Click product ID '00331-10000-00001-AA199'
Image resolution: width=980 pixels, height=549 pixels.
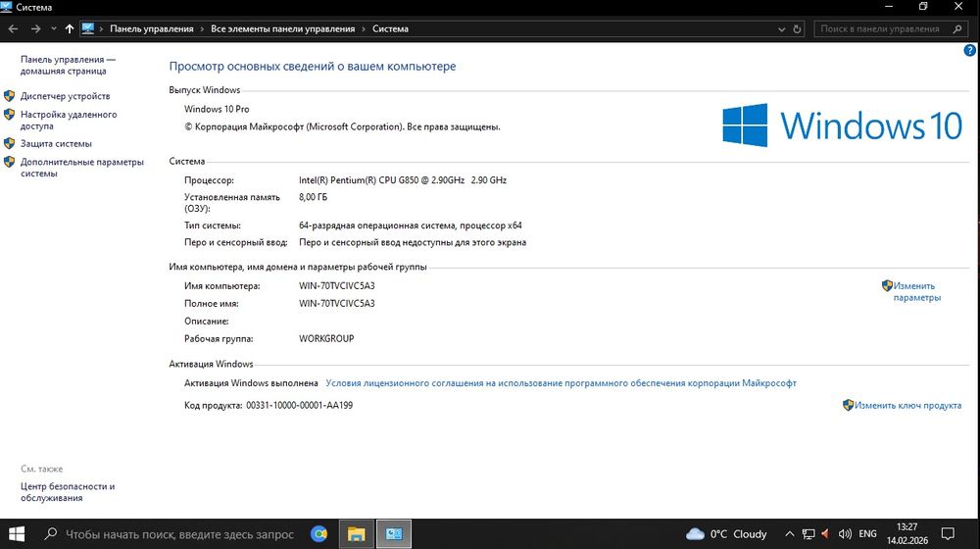coord(299,405)
